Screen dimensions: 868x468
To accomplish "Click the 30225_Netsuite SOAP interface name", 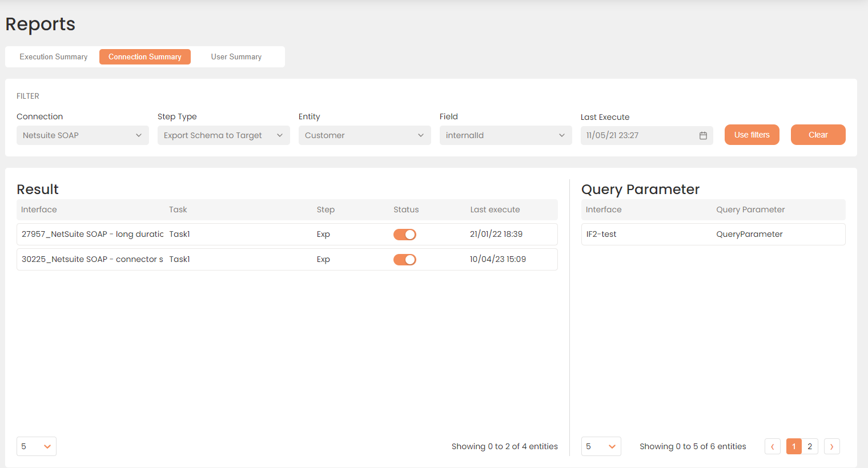I will coord(93,259).
